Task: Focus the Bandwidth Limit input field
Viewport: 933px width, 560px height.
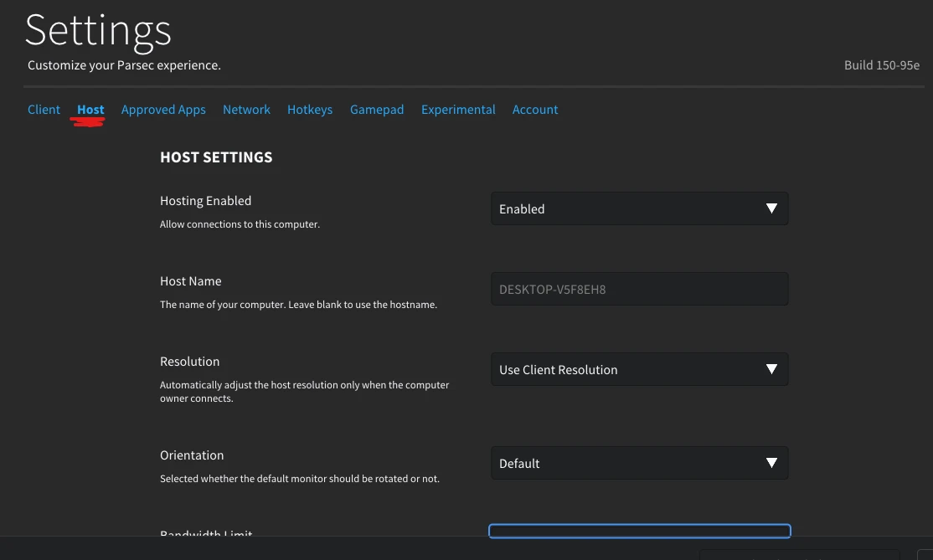Action: (x=639, y=531)
